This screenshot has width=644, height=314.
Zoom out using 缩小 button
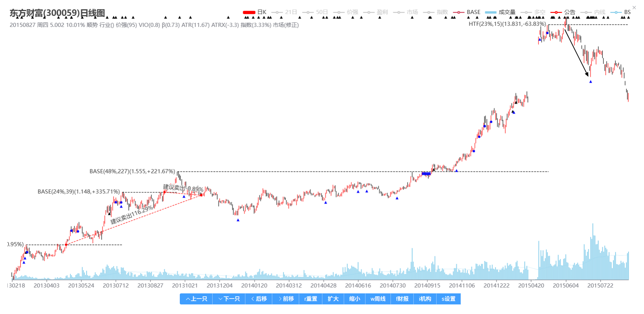pyautogui.click(x=354, y=299)
